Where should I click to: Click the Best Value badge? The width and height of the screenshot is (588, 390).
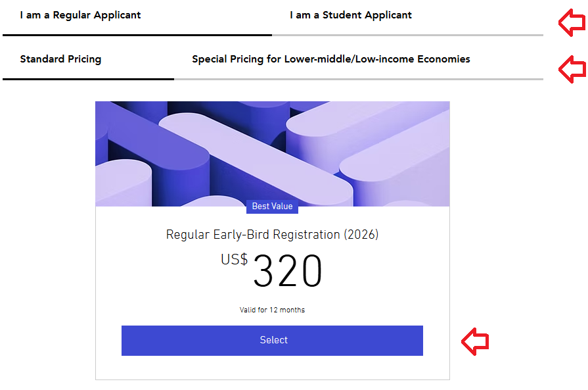(272, 207)
